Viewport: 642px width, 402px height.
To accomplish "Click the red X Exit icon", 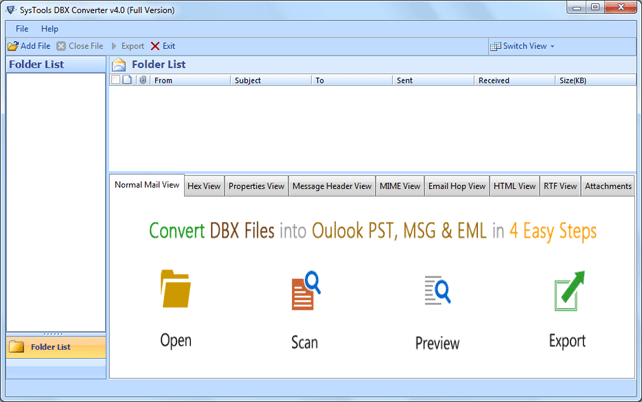I will [x=155, y=46].
